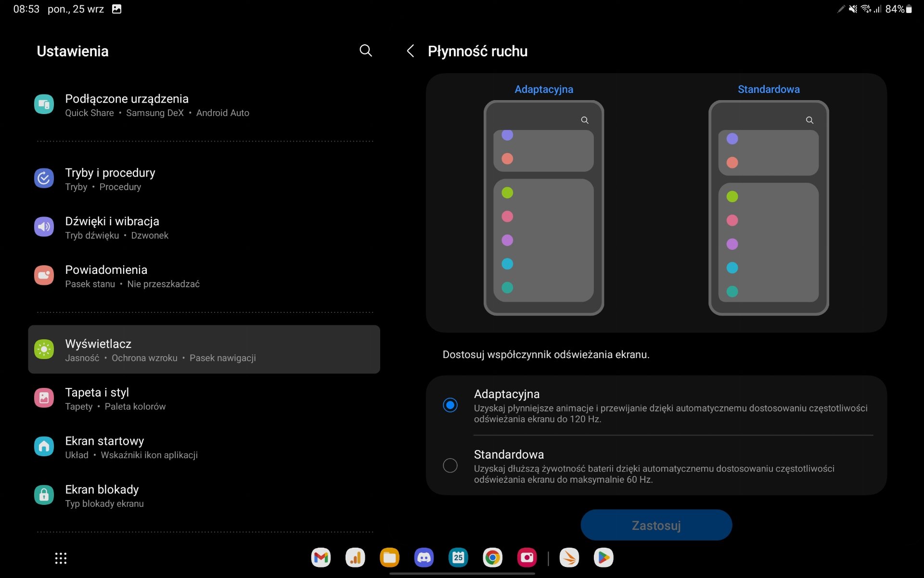Open Wyświetlacz settings category
The image size is (924, 578).
click(204, 349)
